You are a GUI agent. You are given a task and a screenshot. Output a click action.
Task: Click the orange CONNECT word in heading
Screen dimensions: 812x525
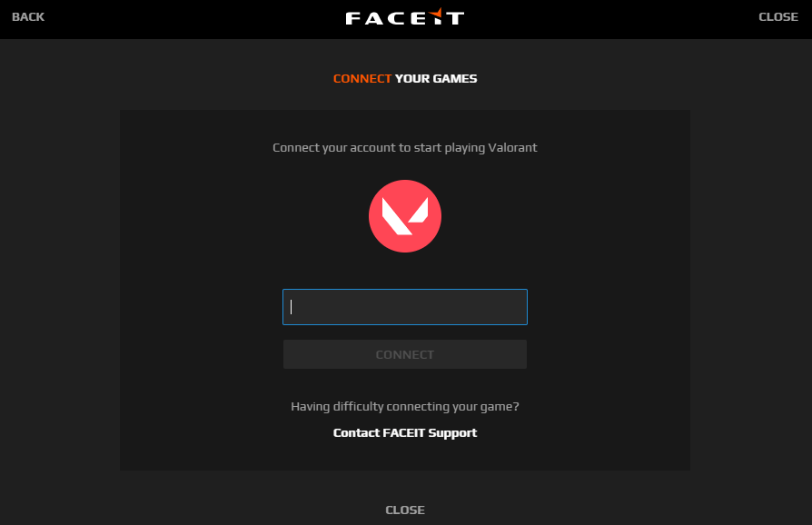[x=362, y=79]
